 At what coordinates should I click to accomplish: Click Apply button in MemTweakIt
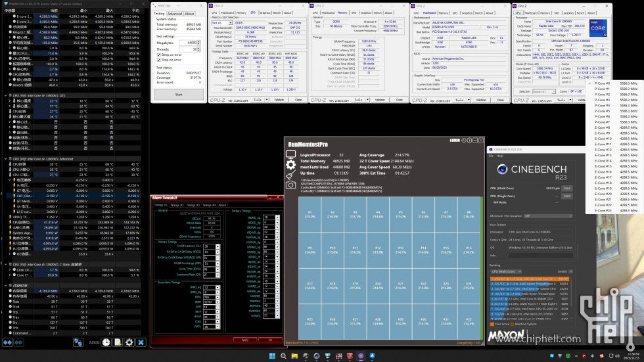coord(244,340)
